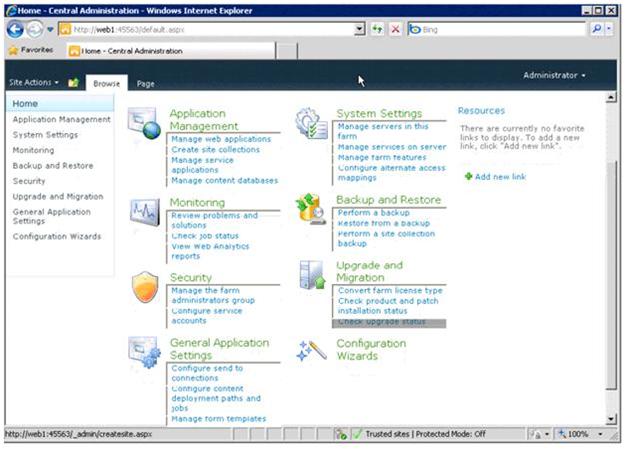The width and height of the screenshot is (628, 450).
Task: Open System Settings in left navigation
Action: (45, 135)
